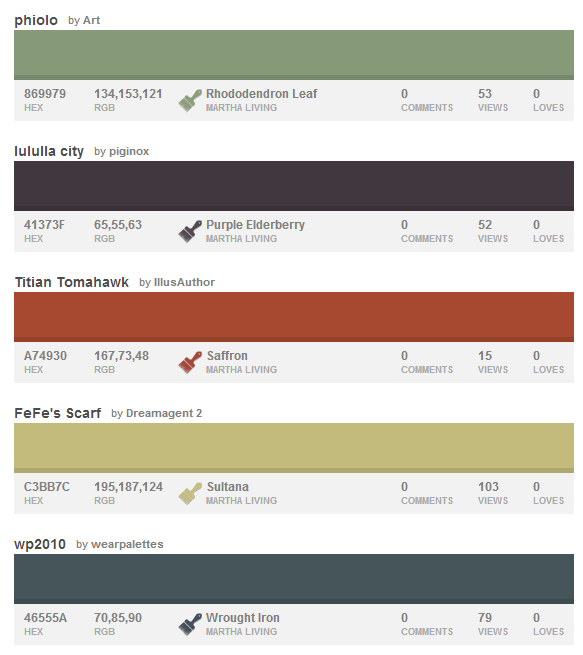
Task: Select the dark purple 41373F swatch
Action: [294, 186]
